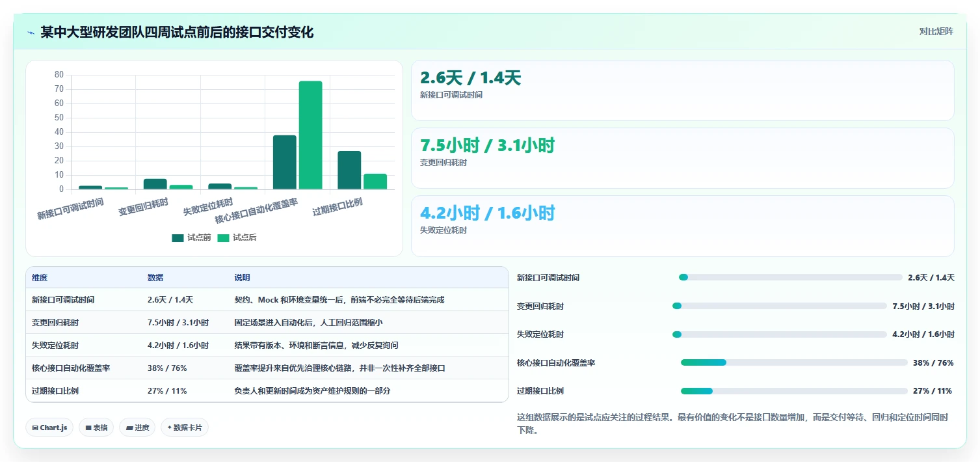Click the 失败定位耗时 progress bar
The image size is (980, 462).
[779, 334]
